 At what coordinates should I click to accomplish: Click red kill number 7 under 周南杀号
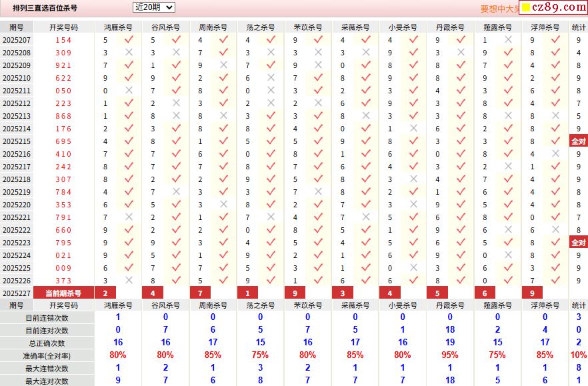click(x=200, y=293)
